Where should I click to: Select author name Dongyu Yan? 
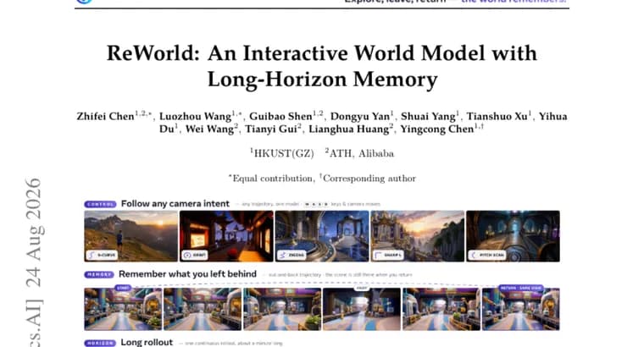[x=360, y=117]
